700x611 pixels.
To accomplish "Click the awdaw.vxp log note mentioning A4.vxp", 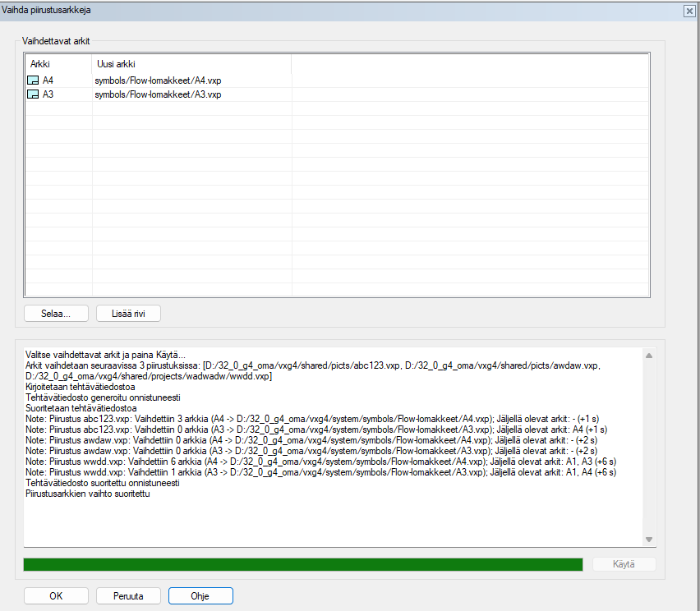I will click(x=311, y=440).
